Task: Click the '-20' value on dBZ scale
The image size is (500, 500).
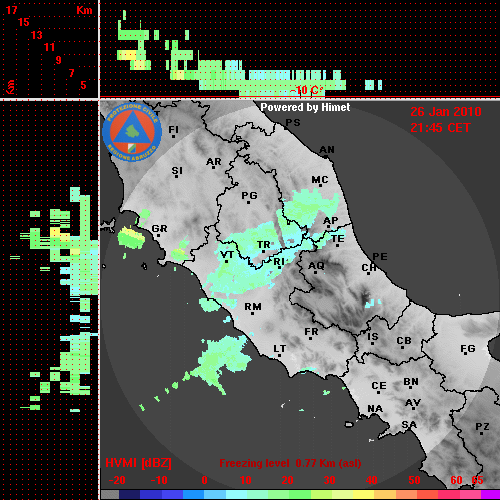Action: coord(117,480)
